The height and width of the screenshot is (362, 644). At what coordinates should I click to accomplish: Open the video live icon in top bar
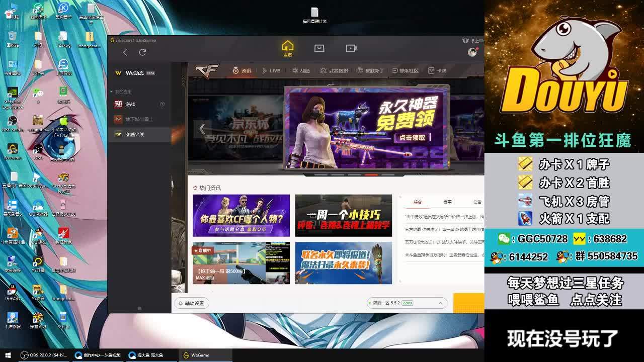[351, 48]
